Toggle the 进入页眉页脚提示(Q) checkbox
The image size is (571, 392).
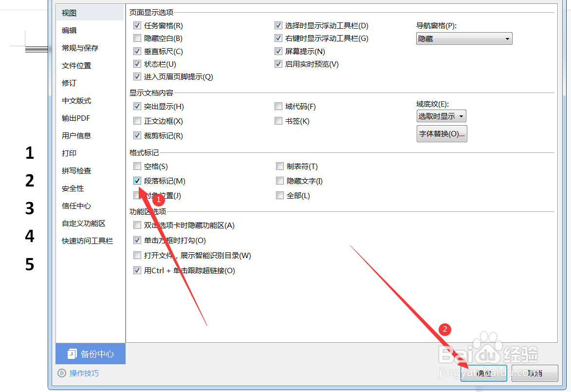pyautogui.click(x=137, y=76)
